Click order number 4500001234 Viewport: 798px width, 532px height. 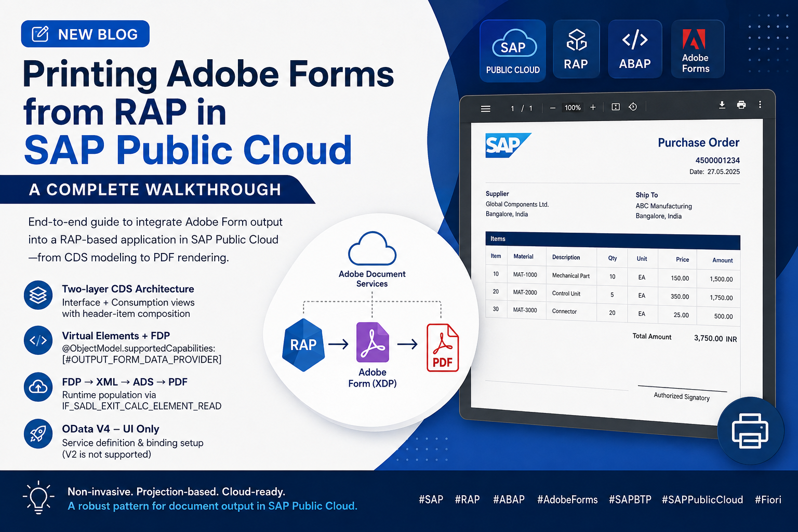pos(717,161)
